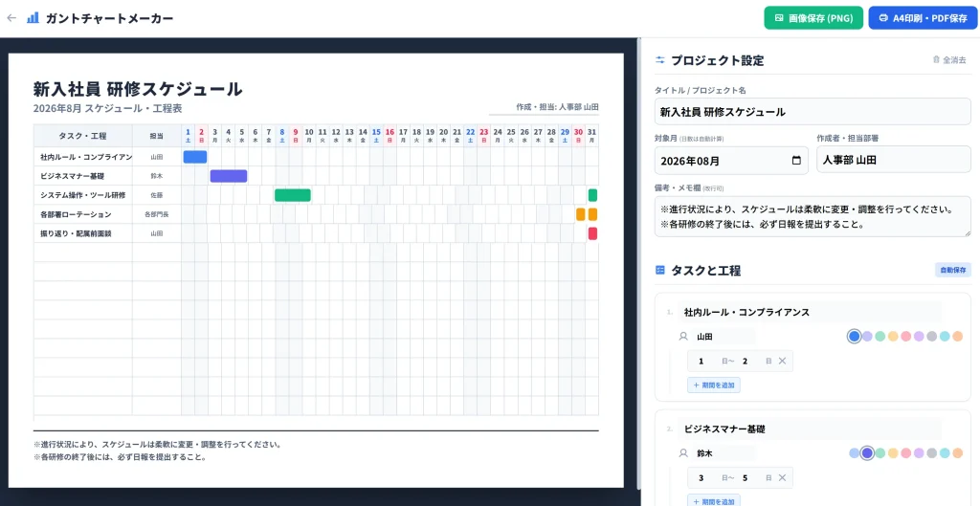Screen dimensions: 980x506
Task: Click the day 23 column header
Action: pos(483,135)
